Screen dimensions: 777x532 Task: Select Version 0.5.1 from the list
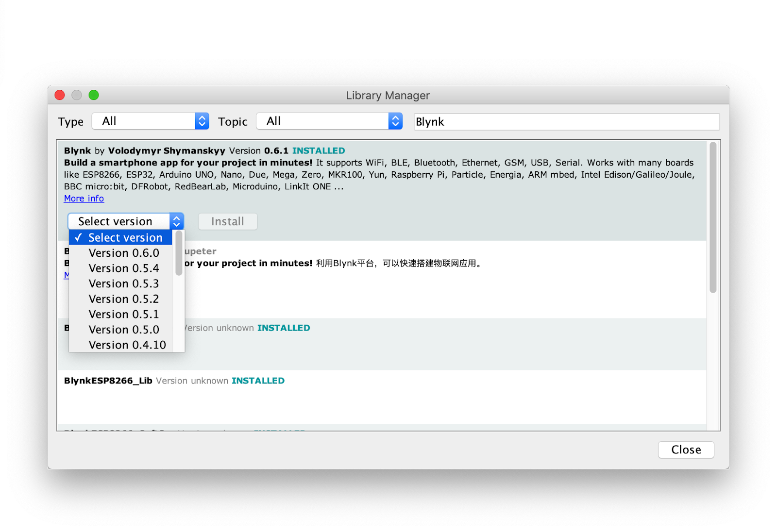click(120, 314)
